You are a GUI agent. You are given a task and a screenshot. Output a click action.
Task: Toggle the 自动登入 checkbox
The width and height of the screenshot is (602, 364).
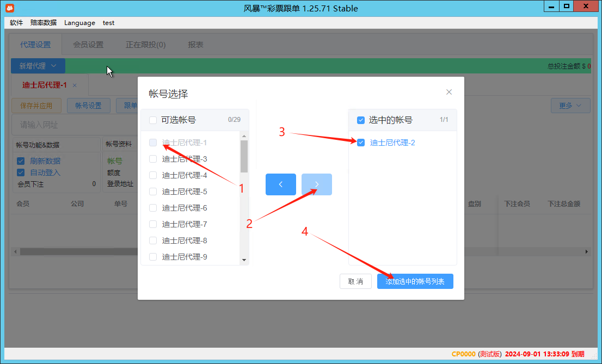(21, 172)
